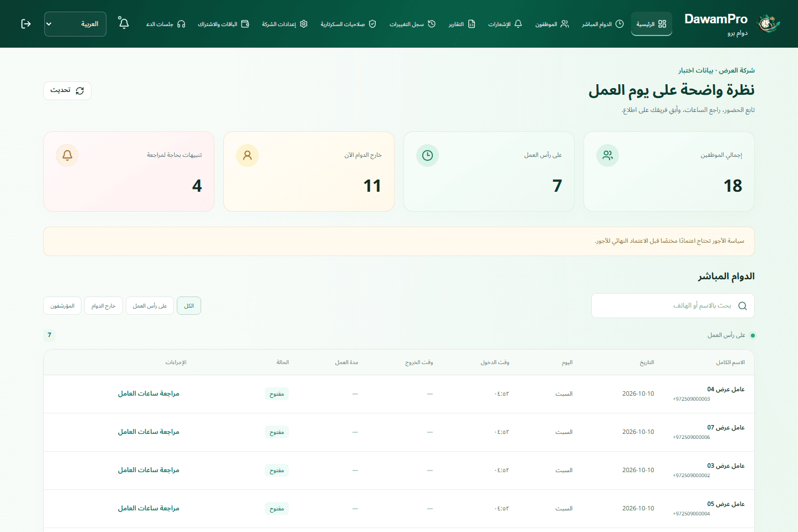Click the إجمالي الموظفين 18 card

[x=669, y=171]
